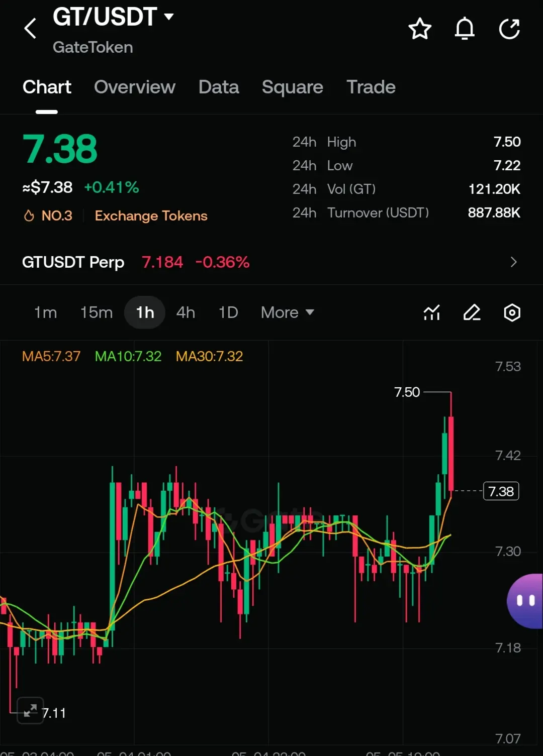Tap the GateToken subtitle

(93, 47)
